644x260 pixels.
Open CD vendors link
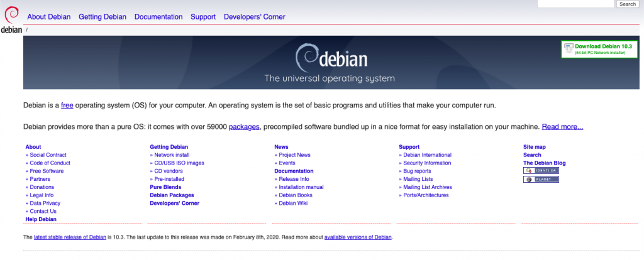169,171
